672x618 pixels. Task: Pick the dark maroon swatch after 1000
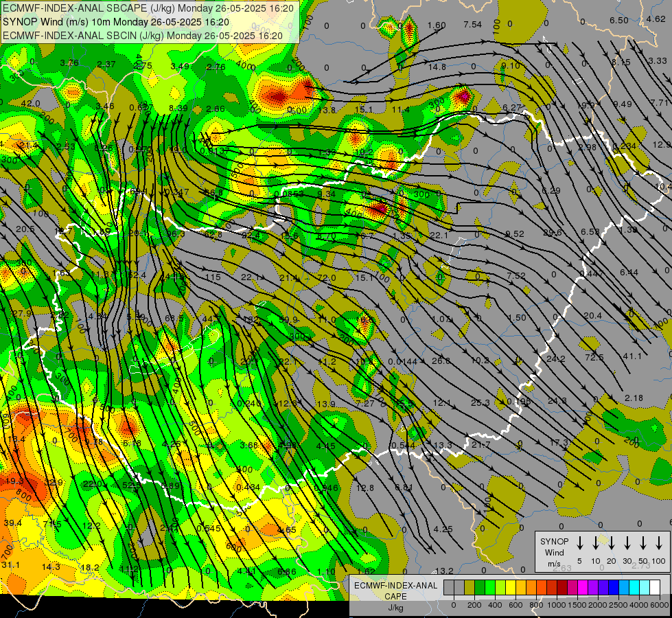[562, 587]
